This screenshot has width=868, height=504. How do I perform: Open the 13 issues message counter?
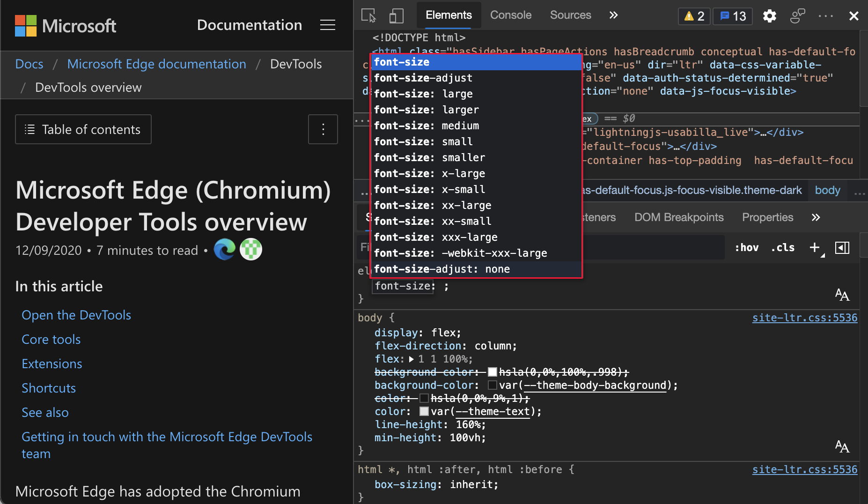tap(732, 15)
